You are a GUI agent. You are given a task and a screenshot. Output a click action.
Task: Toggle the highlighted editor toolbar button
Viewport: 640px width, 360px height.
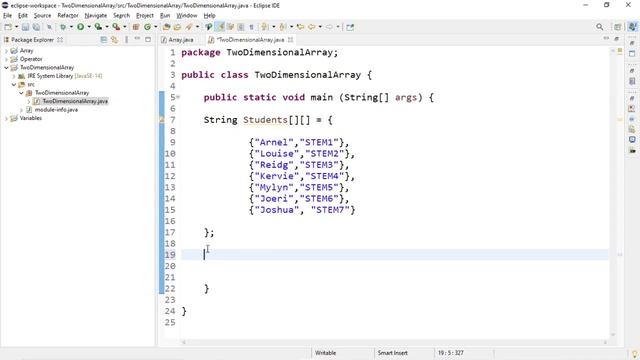(220, 27)
